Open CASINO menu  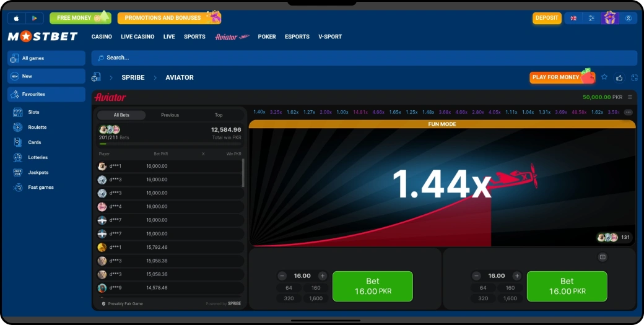click(102, 37)
